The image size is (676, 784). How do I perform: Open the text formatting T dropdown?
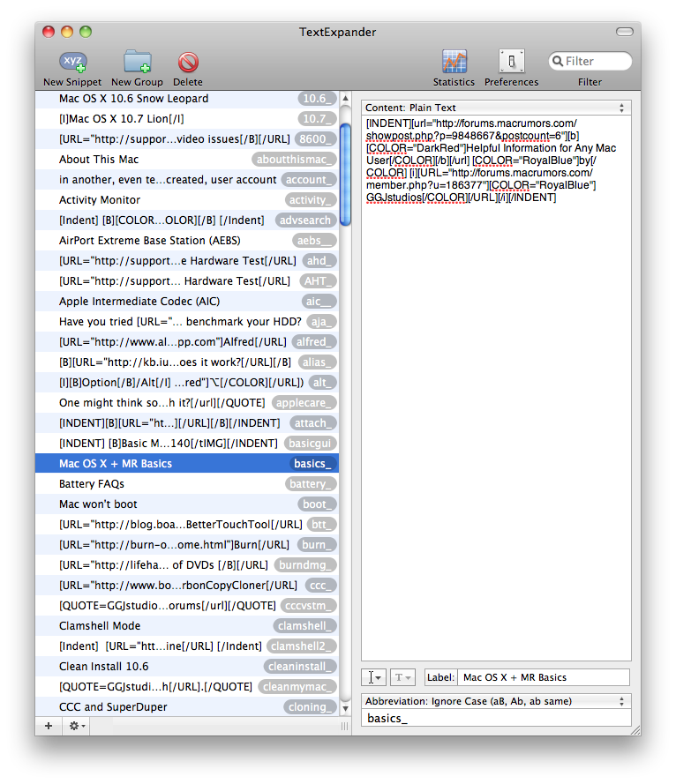tap(402, 677)
